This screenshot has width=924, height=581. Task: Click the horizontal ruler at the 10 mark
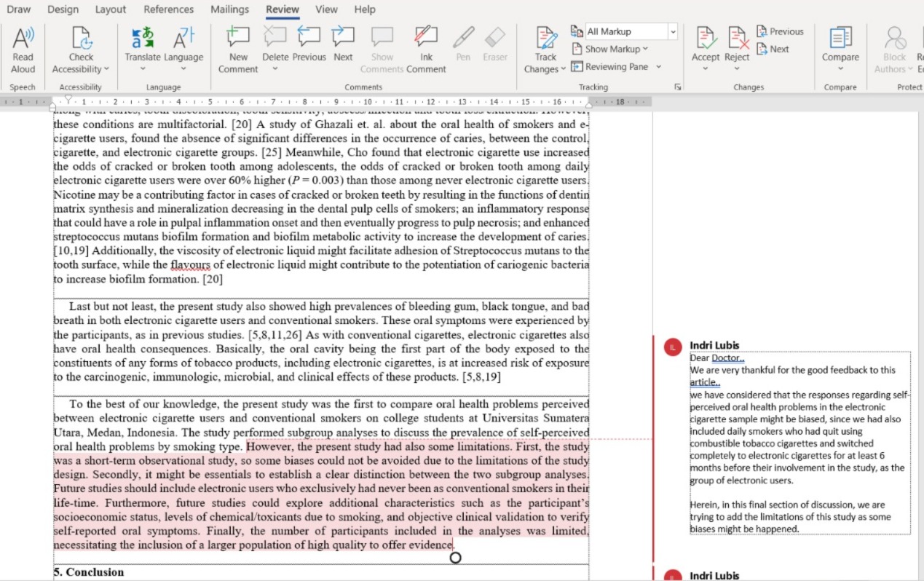[x=368, y=102]
